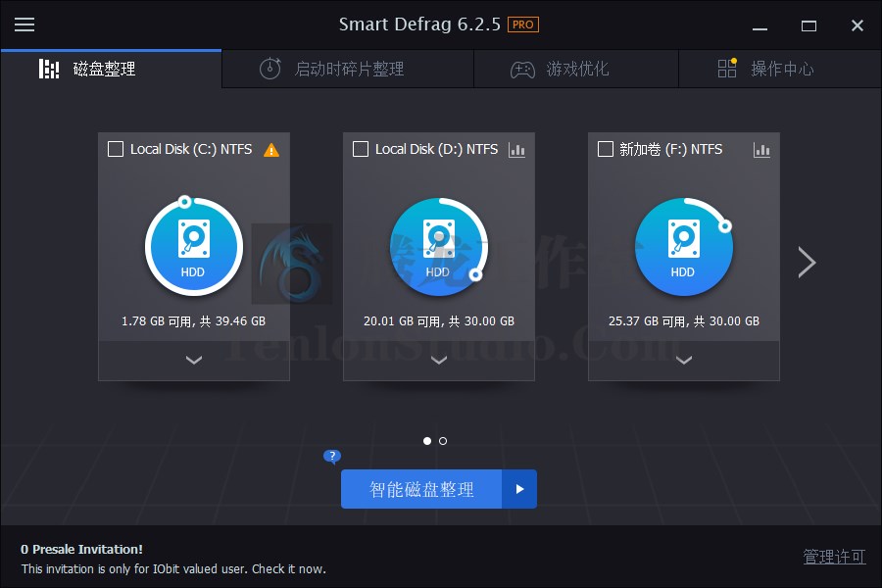Click the PRO badge next to title
This screenshot has height=588, width=882.
click(523, 24)
